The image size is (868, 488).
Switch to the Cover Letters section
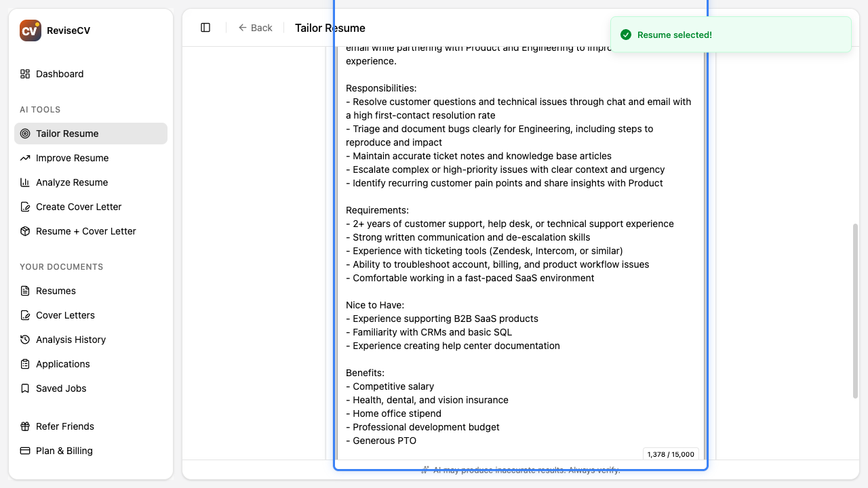(x=65, y=315)
